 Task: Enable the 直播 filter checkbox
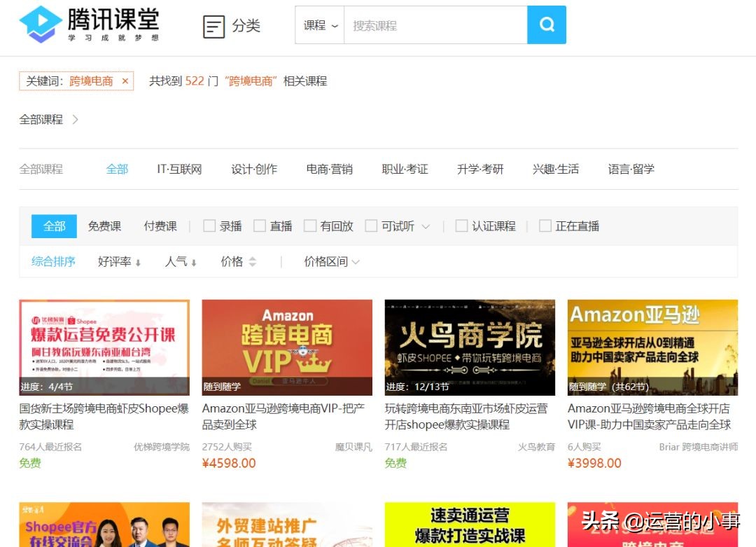point(258,226)
